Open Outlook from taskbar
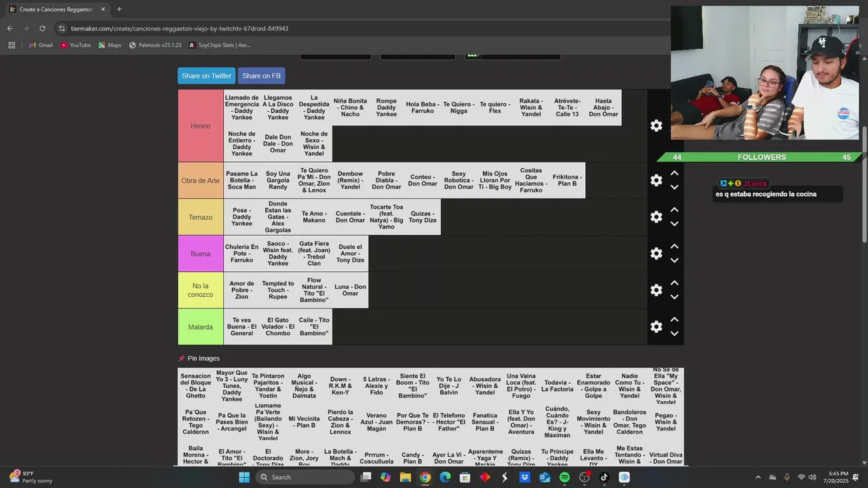This screenshot has width=868, height=488. tap(545, 477)
